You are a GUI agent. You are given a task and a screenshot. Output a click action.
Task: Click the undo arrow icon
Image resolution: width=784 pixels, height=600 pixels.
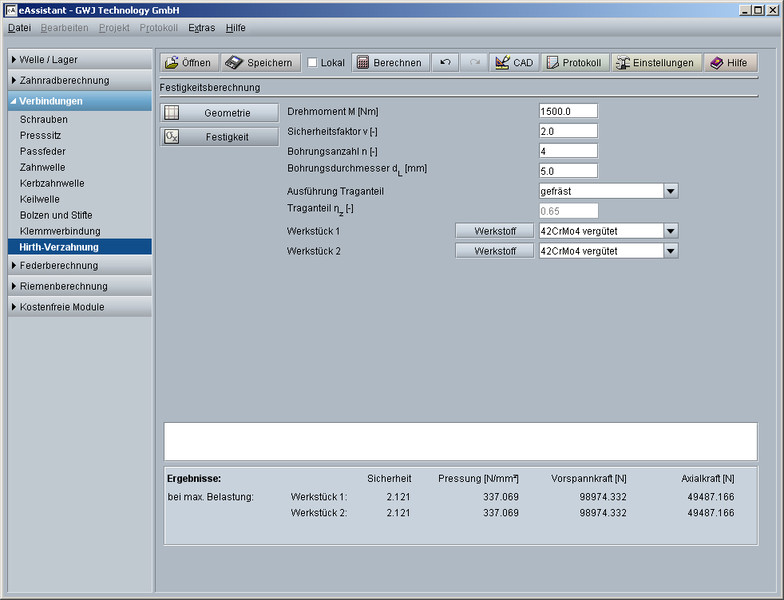pyautogui.click(x=445, y=62)
